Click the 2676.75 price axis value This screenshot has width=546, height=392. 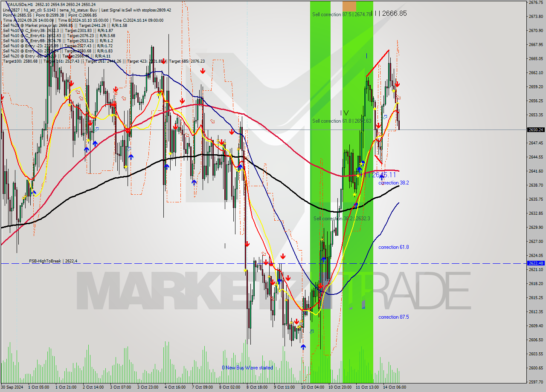(535, 2)
